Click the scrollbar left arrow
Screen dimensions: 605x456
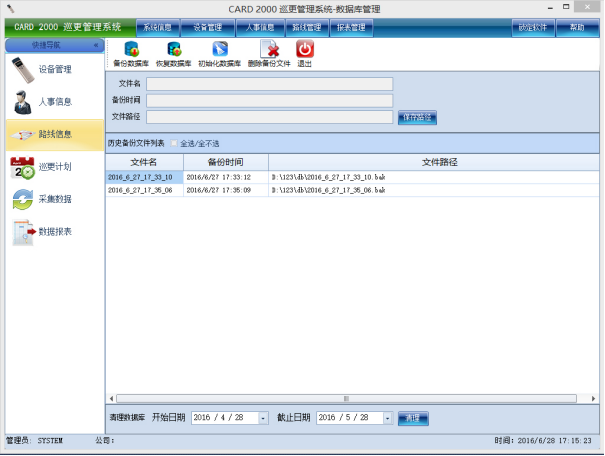[111, 399]
